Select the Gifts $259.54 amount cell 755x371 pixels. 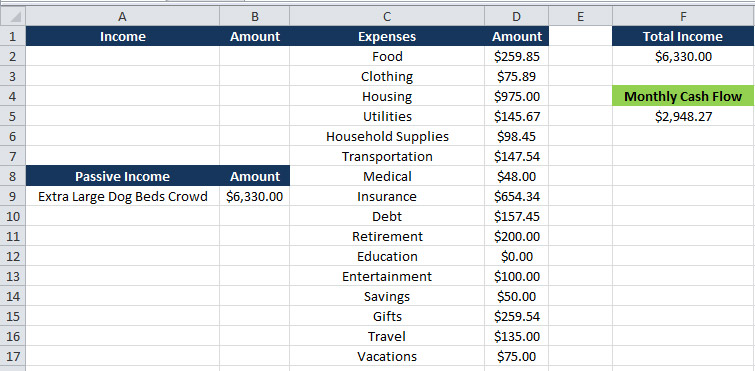[517, 317]
